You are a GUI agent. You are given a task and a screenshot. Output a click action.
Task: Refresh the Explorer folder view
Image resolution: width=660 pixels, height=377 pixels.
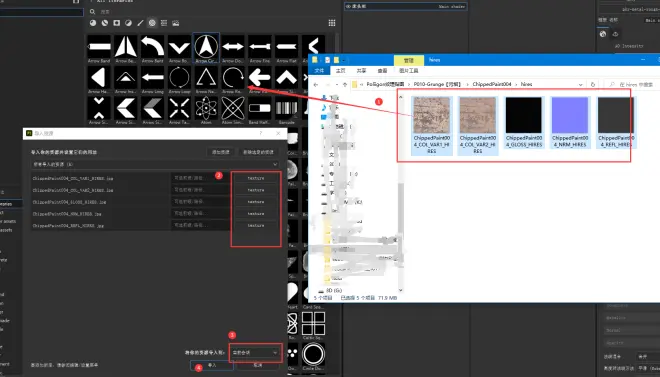[x=593, y=85]
